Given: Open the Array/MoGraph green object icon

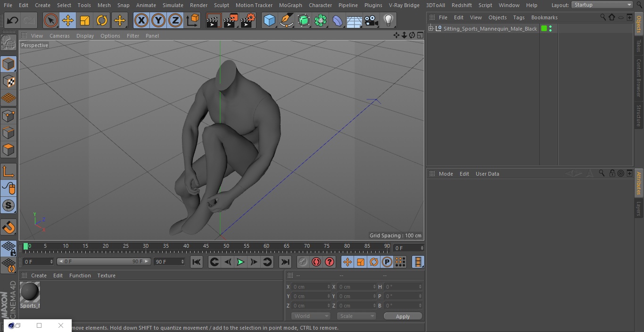Looking at the screenshot, I should click(321, 21).
